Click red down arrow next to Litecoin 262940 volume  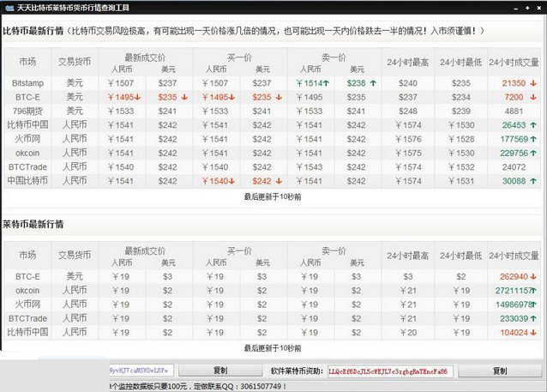[533, 277]
